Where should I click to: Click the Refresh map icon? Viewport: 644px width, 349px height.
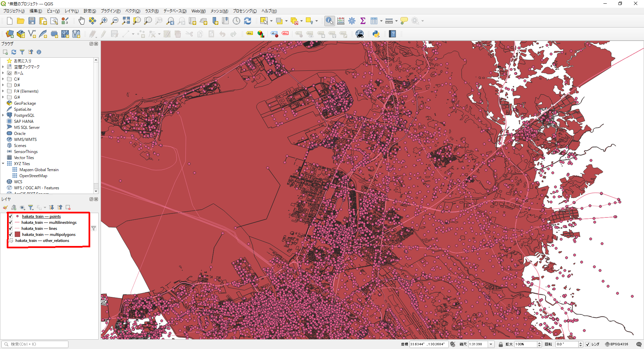248,21
